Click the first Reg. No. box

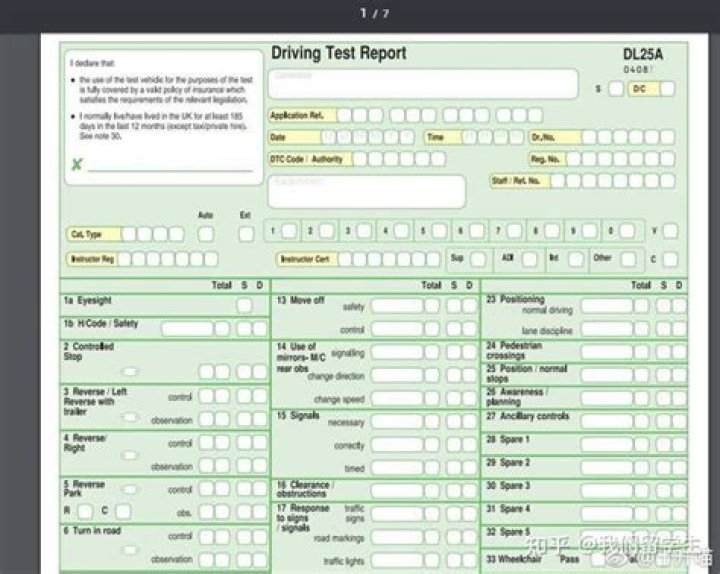coord(574,159)
